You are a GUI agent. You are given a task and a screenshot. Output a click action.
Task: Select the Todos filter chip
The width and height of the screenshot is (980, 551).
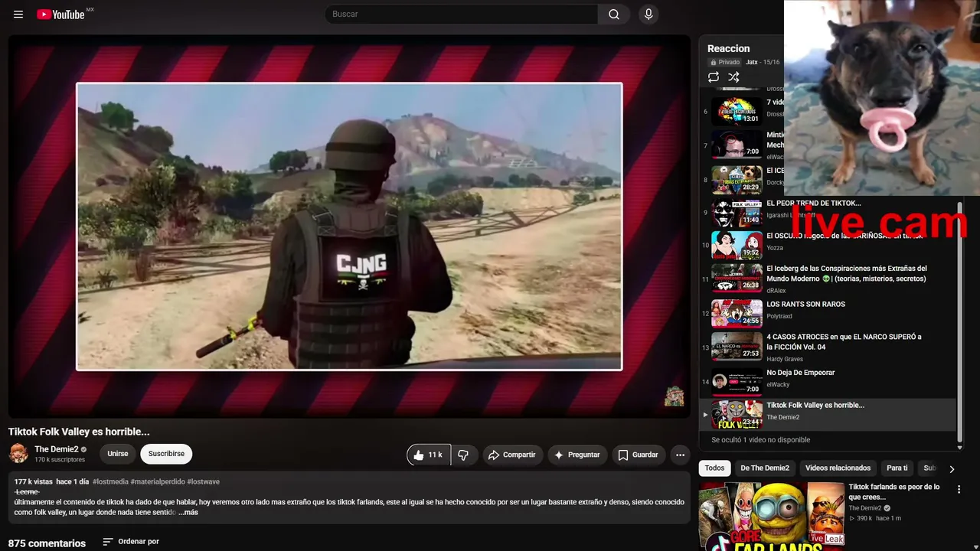tap(715, 468)
